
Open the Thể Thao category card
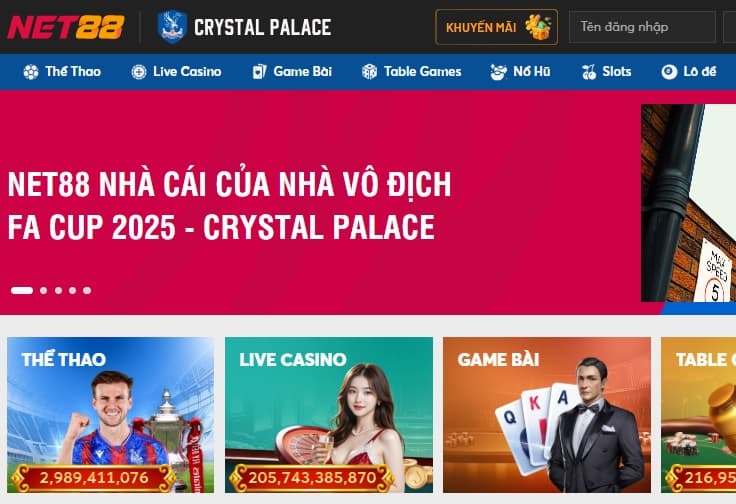coord(110,415)
